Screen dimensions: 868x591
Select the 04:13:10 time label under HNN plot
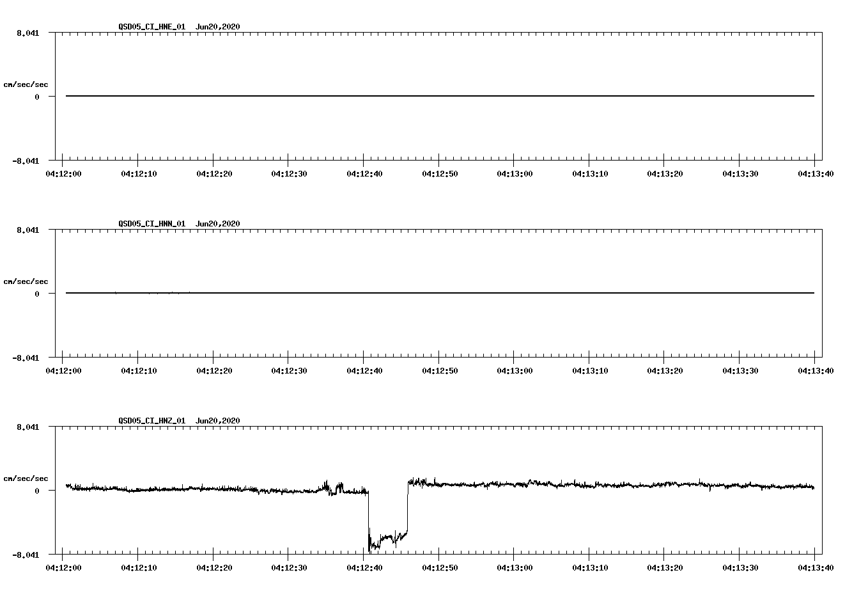[589, 370]
